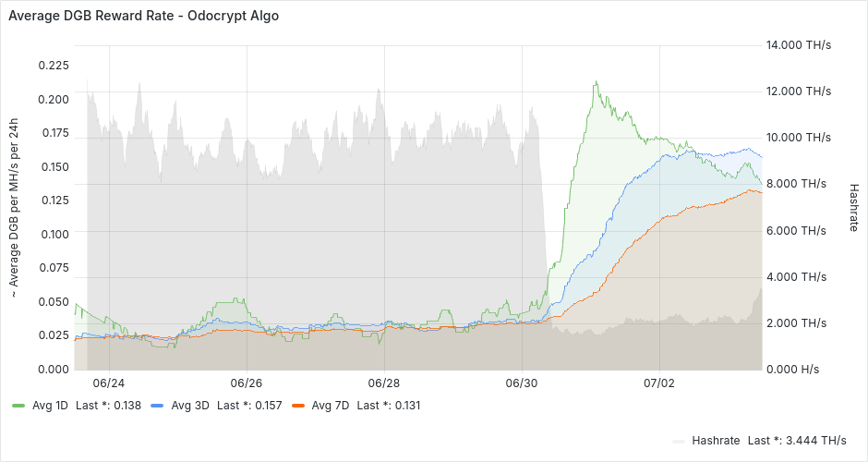Click the green Avg 1D line peak
This screenshot has height=462, width=868.
(x=596, y=82)
